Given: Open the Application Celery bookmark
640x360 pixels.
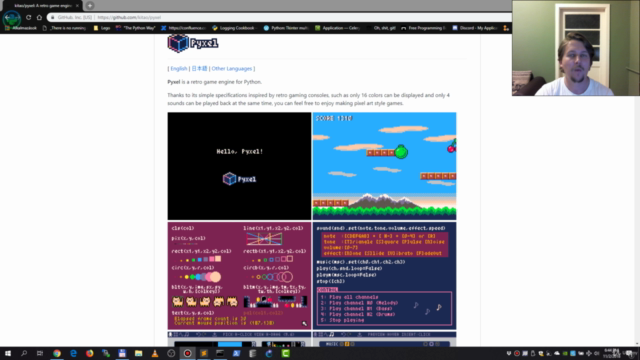Looking at the screenshot, I should [x=337, y=28].
